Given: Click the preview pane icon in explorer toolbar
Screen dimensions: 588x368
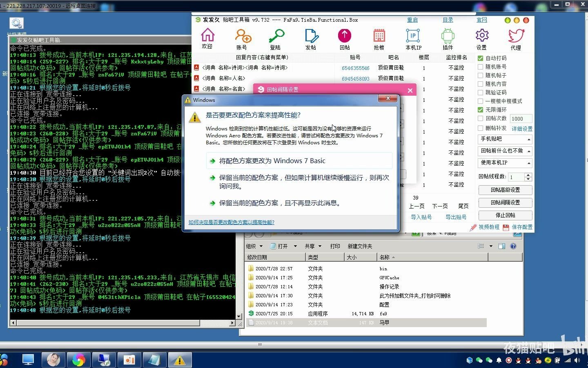Looking at the screenshot, I should click(502, 246).
